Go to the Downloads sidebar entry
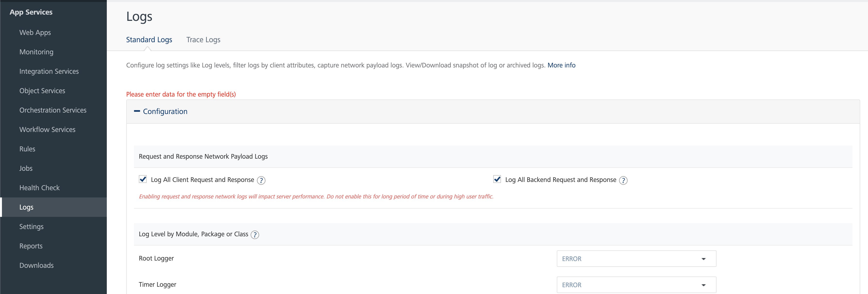Image resolution: width=868 pixels, height=294 pixels. click(x=36, y=265)
